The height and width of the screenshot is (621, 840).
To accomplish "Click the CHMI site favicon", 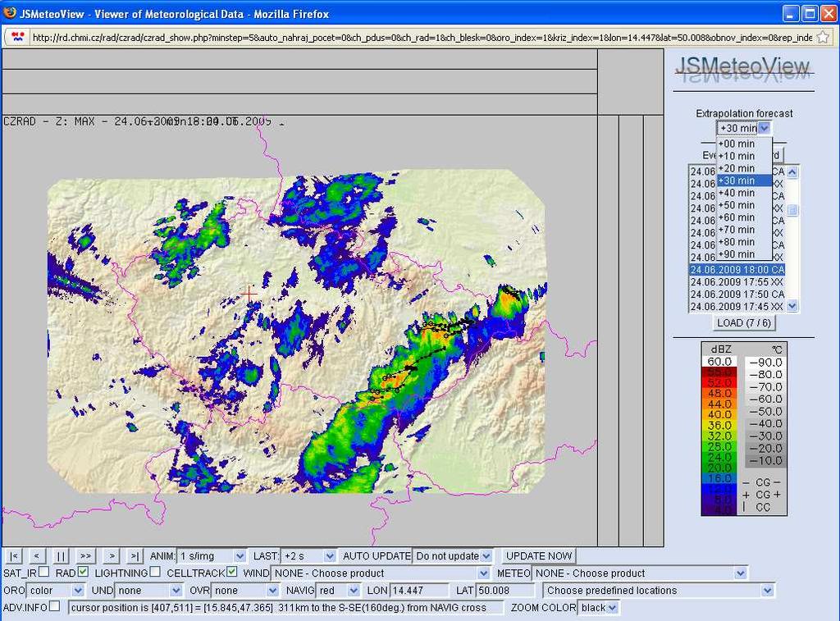I will point(19,37).
